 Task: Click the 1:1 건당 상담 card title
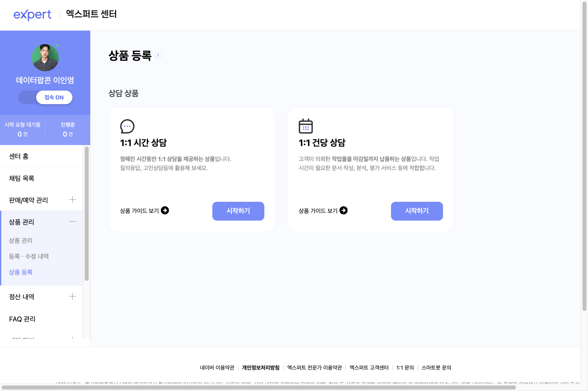click(x=322, y=143)
